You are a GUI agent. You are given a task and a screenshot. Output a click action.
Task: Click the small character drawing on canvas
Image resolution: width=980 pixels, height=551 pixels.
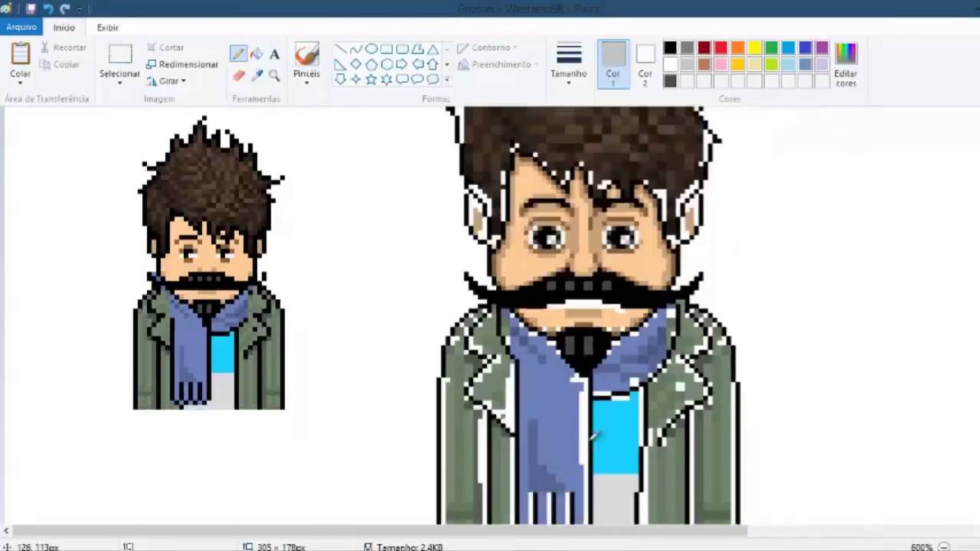click(x=209, y=263)
